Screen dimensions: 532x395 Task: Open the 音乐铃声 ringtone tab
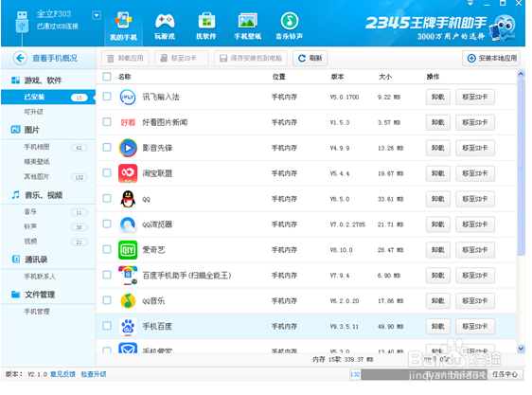(x=289, y=27)
